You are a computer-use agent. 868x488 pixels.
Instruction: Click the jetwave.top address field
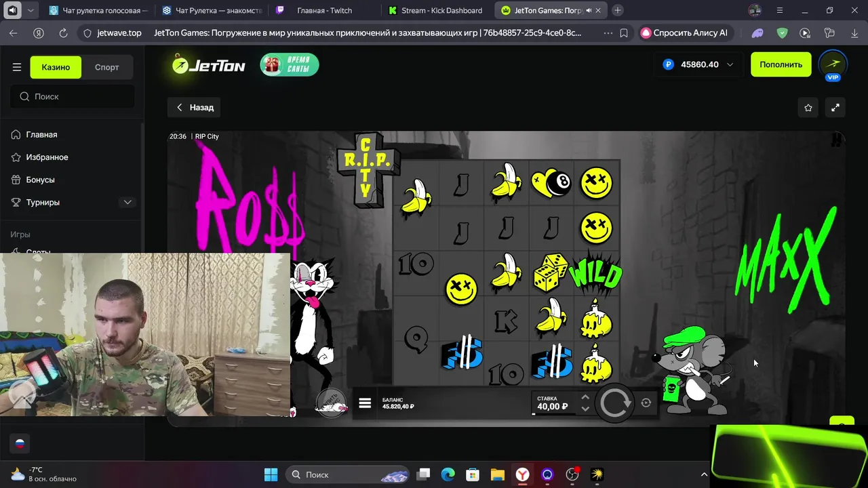pyautogui.click(x=119, y=33)
